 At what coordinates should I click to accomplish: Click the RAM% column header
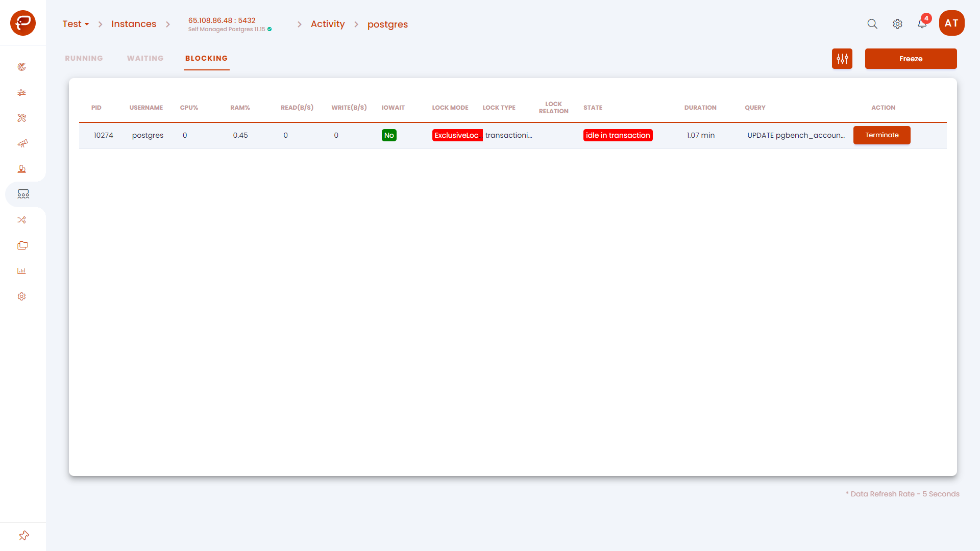coord(240,108)
